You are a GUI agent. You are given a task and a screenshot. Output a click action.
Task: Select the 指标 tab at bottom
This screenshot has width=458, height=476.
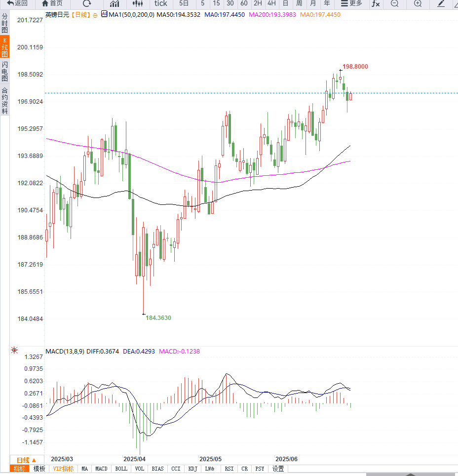[19, 469]
